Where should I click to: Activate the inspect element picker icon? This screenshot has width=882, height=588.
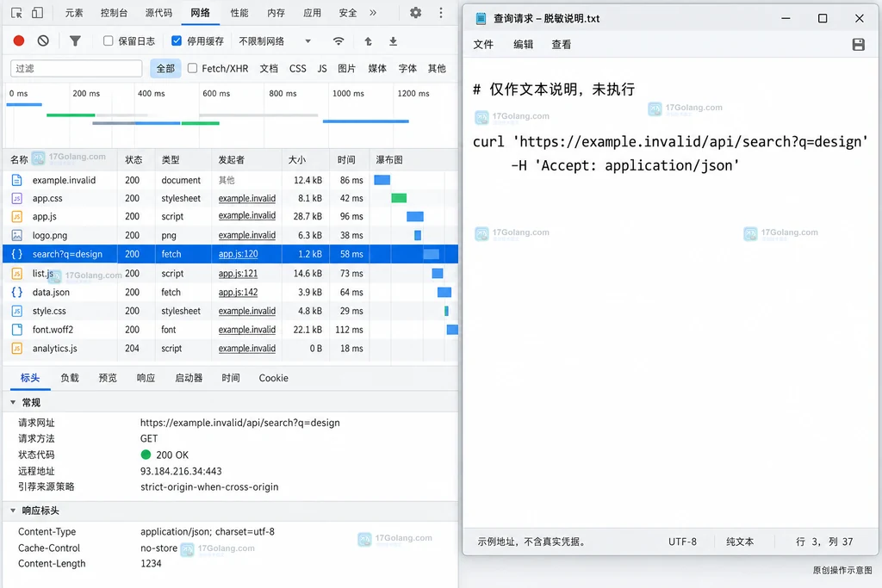pyautogui.click(x=16, y=12)
